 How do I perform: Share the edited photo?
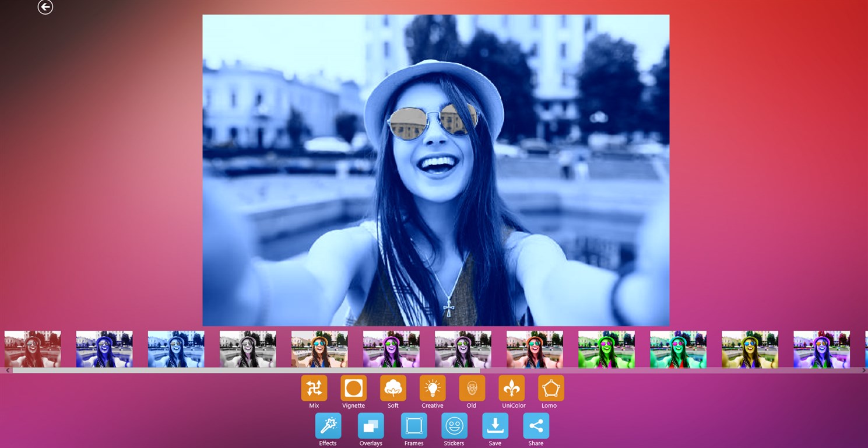coord(536,426)
